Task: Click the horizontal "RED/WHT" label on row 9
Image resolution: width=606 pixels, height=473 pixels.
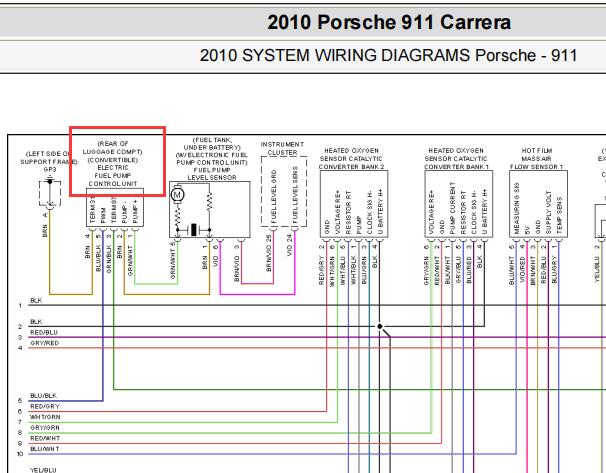Action: [45, 438]
